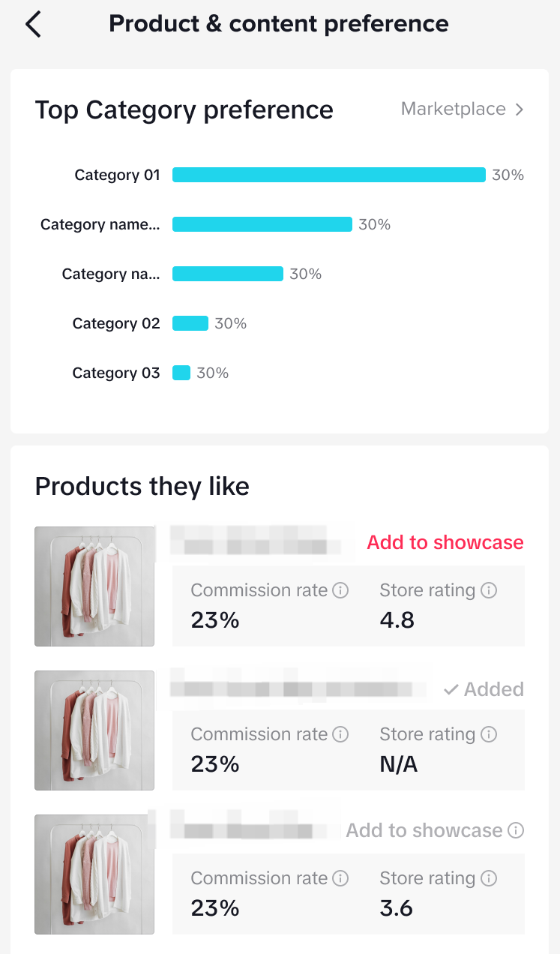The height and width of the screenshot is (954, 560).
Task: Open the second product thumbnail
Action: (x=94, y=730)
